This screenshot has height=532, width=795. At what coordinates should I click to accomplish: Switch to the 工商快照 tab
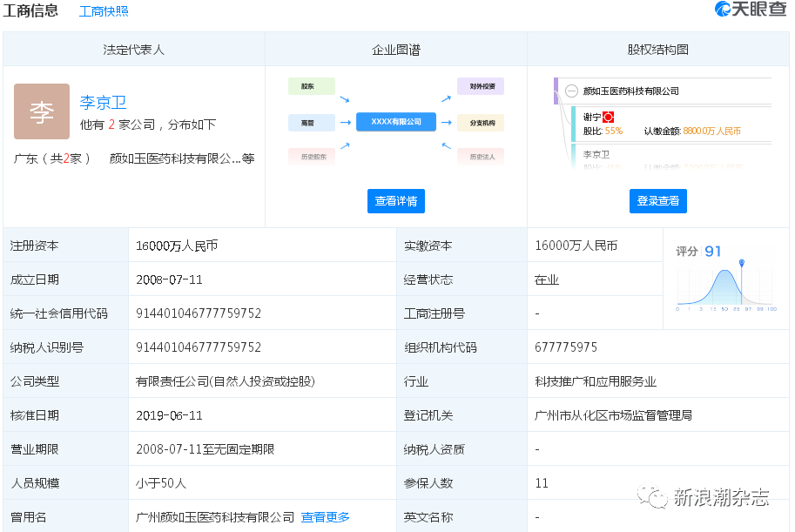pos(104,11)
